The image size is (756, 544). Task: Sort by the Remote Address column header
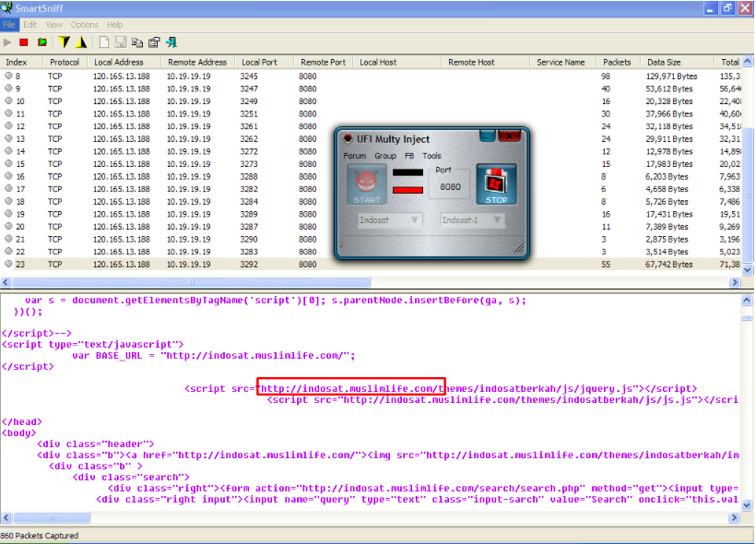pyautogui.click(x=197, y=62)
